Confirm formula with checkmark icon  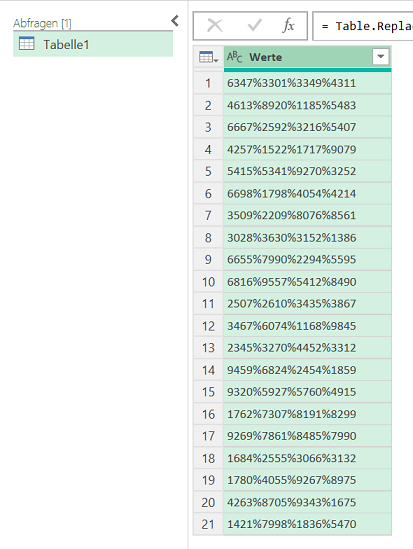click(x=254, y=26)
